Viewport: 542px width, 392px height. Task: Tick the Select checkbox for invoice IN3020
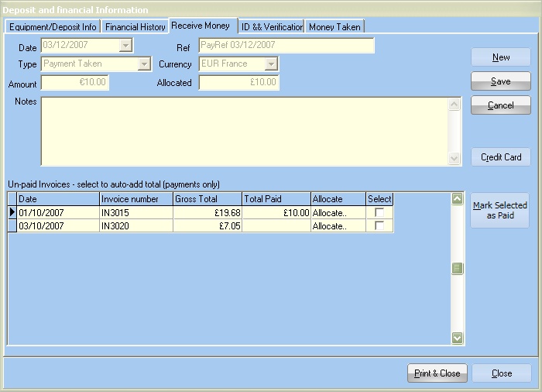click(x=379, y=225)
